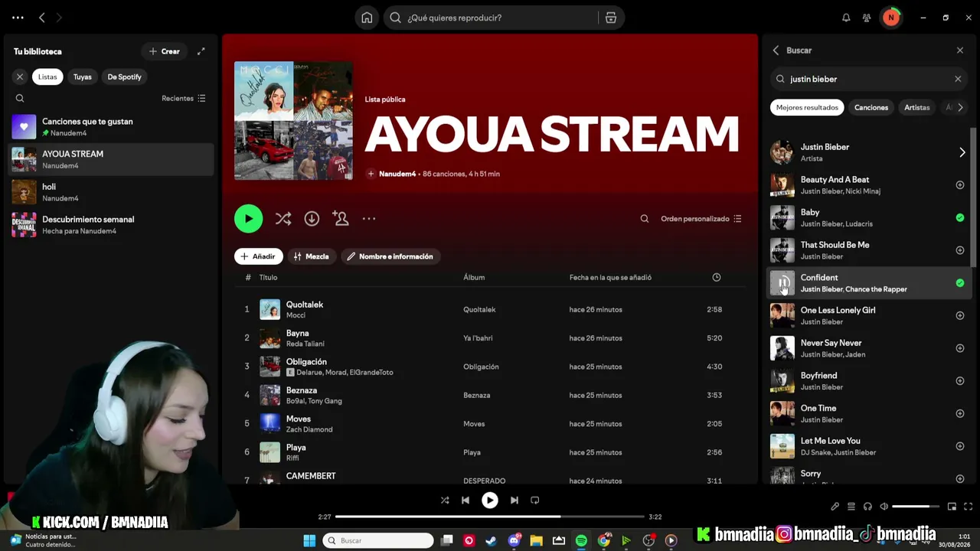Open Reda Taliani artist link
The height and width of the screenshot is (551, 980).
coord(305,344)
